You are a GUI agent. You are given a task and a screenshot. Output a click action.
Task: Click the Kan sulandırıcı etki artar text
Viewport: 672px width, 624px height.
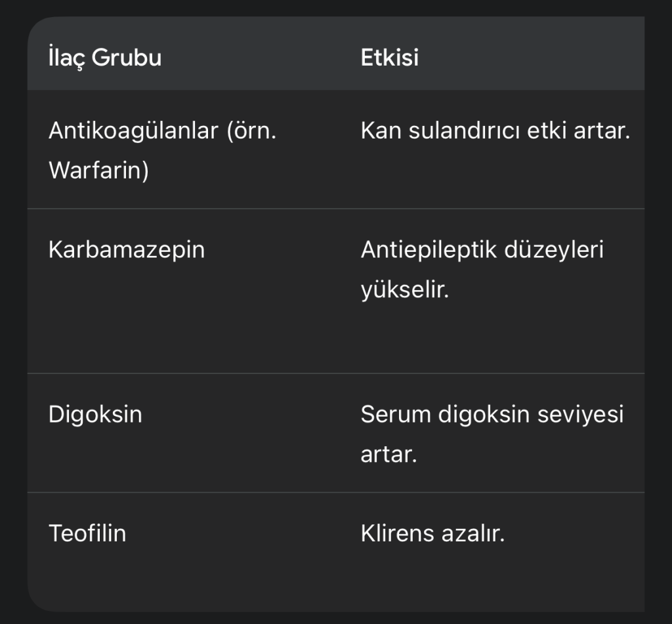point(495,131)
